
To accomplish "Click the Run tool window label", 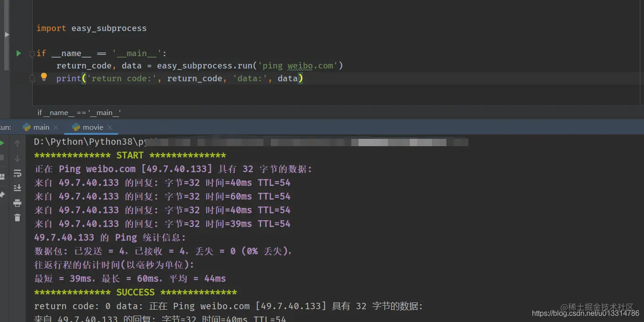I will 5,127.
